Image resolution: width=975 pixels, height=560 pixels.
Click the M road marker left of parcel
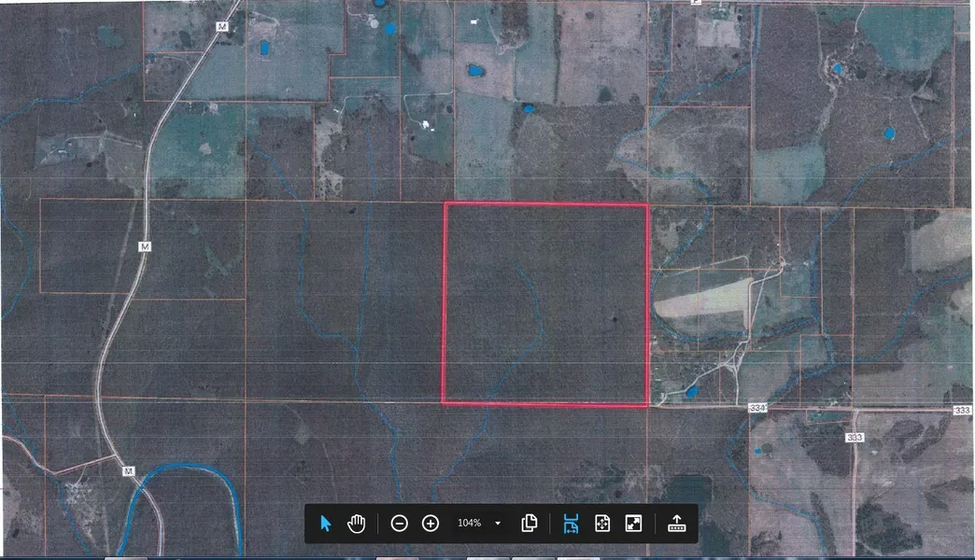[x=145, y=246]
